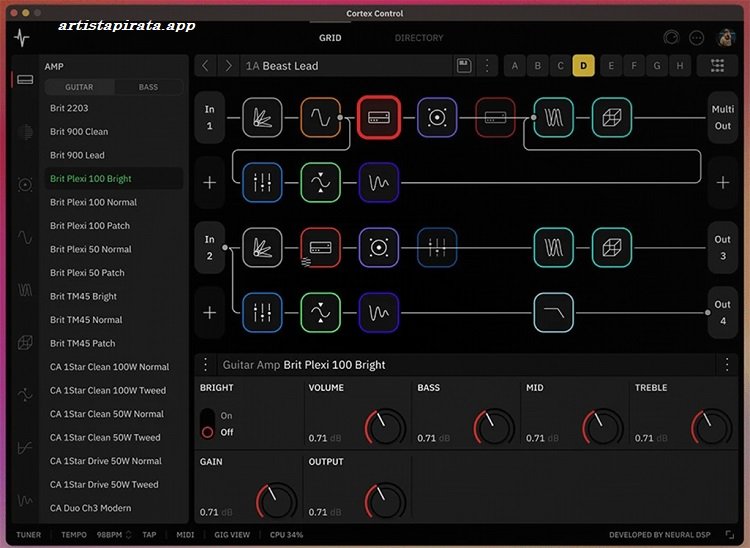Add a new row below In 2
The width and height of the screenshot is (750, 548).
coord(210,313)
